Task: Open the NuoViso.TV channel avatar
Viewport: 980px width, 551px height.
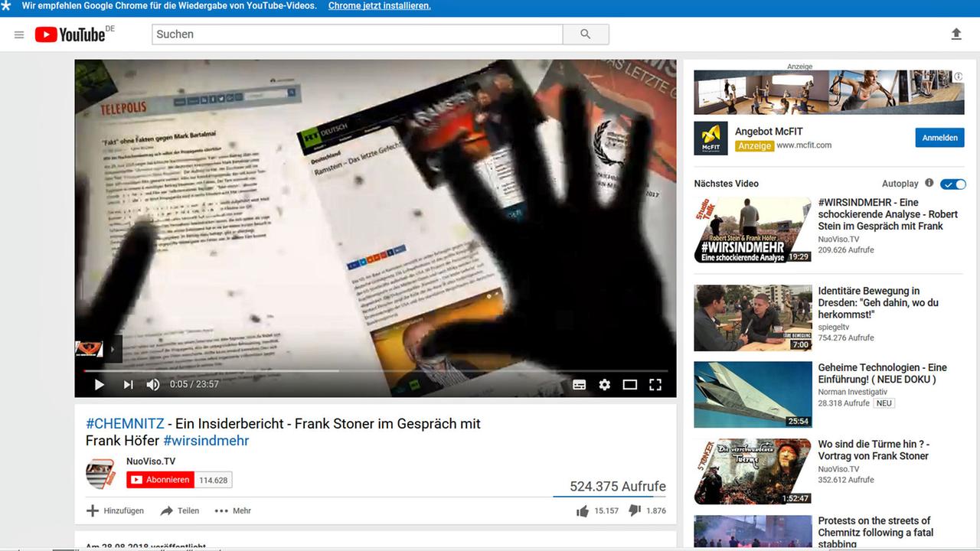Action: point(100,474)
